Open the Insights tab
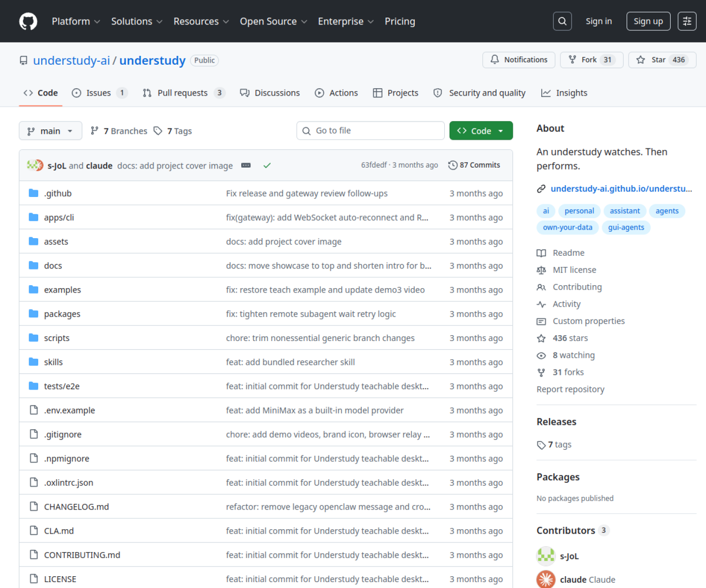This screenshot has width=706, height=588. click(x=564, y=93)
